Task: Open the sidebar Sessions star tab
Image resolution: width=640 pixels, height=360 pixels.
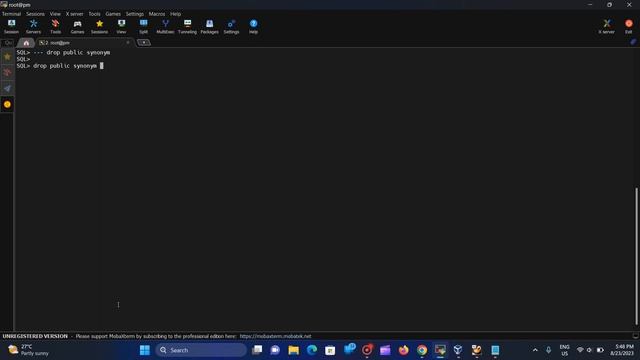Action: (x=7, y=57)
